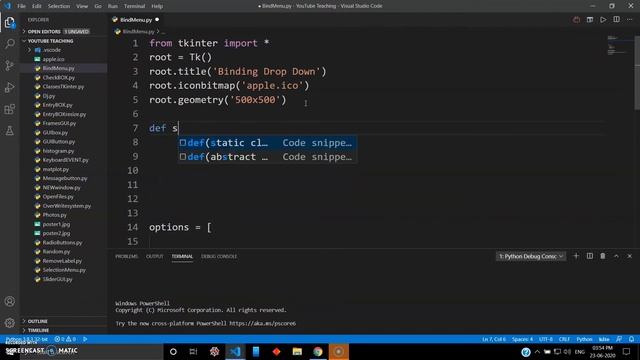Select the def(abstract) snippet suggestion
The width and height of the screenshot is (640, 360).
pyautogui.click(x=267, y=157)
